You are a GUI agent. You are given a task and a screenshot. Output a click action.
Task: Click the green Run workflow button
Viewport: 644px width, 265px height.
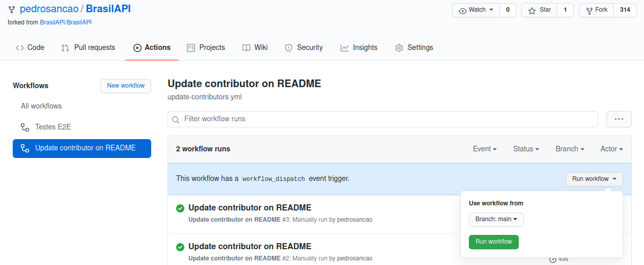pyautogui.click(x=494, y=242)
